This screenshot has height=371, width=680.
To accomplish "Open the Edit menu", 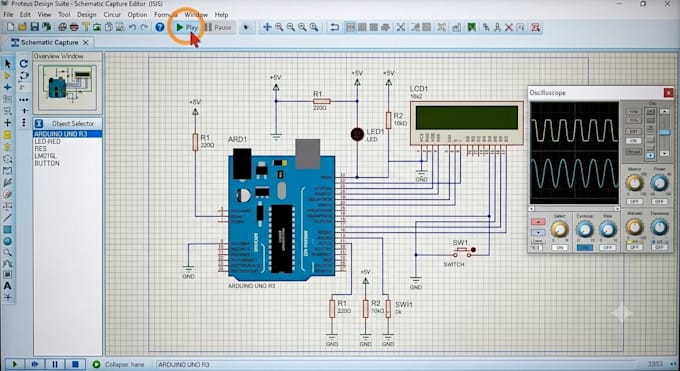I will (25, 14).
